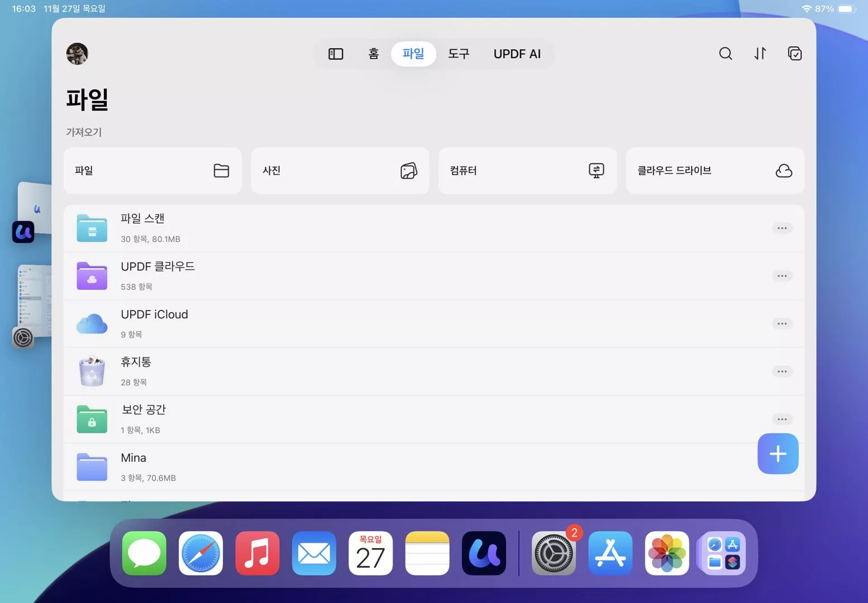Open the user profile avatar
868x603 pixels.
click(x=77, y=54)
